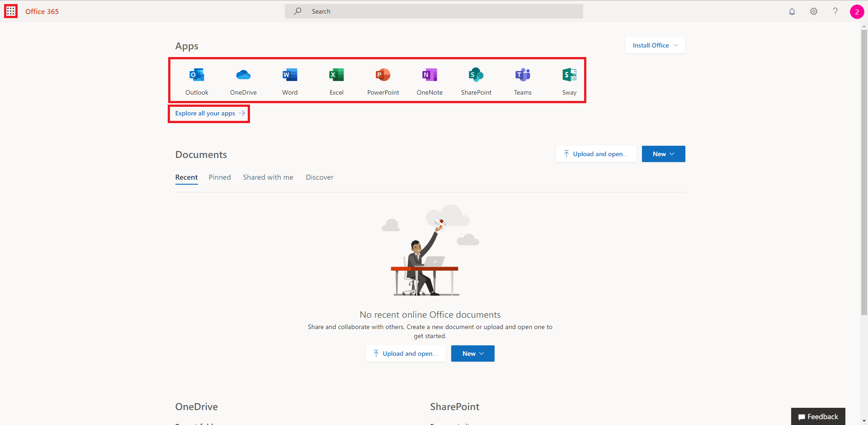Expand the top New document dropdown
Viewport: 868px width, 425px height.
tap(663, 154)
